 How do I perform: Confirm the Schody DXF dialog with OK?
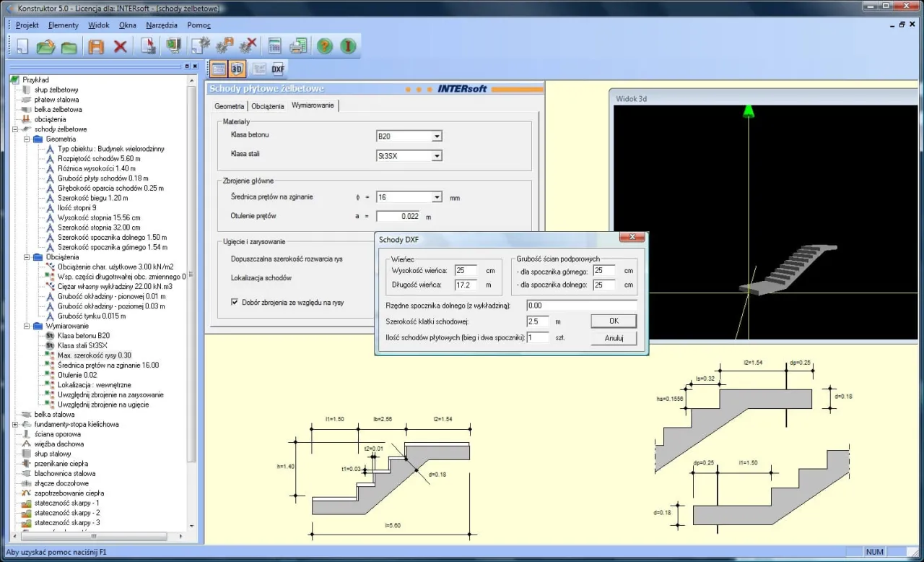(x=613, y=320)
